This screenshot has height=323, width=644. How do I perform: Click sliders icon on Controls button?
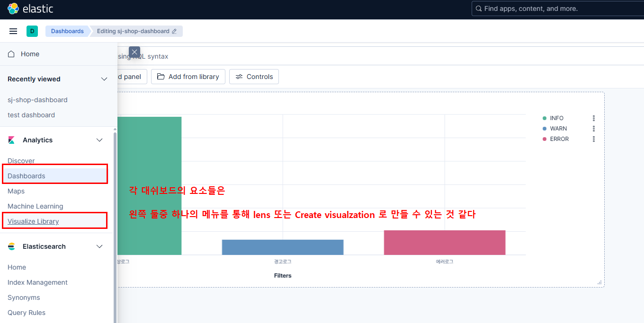pos(239,77)
